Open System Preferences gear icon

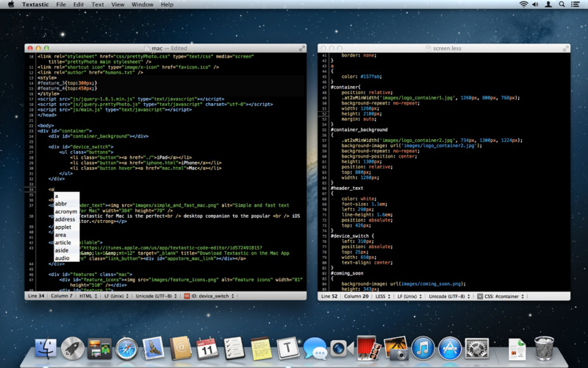tap(476, 348)
